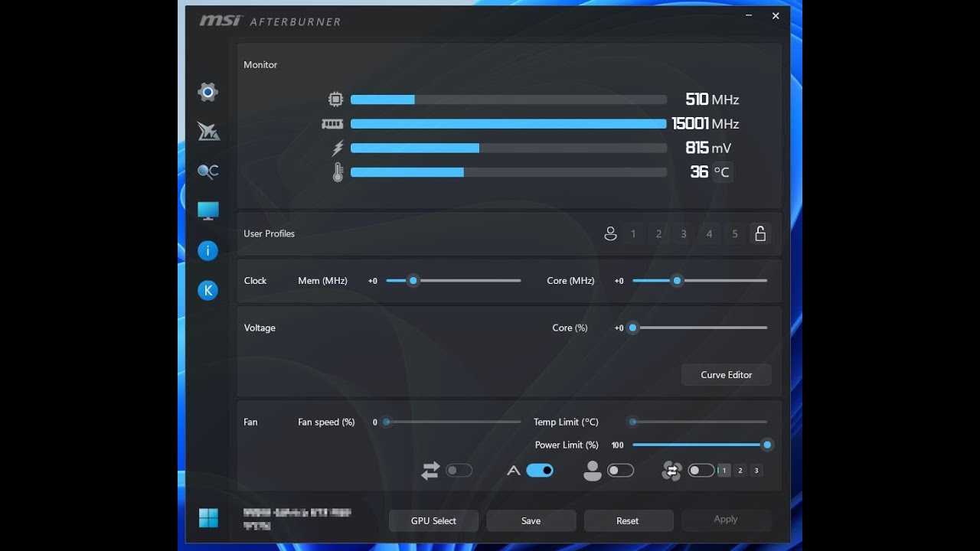The width and height of the screenshot is (980, 551).
Task: Click the Temp Limit slider handle
Action: point(633,422)
